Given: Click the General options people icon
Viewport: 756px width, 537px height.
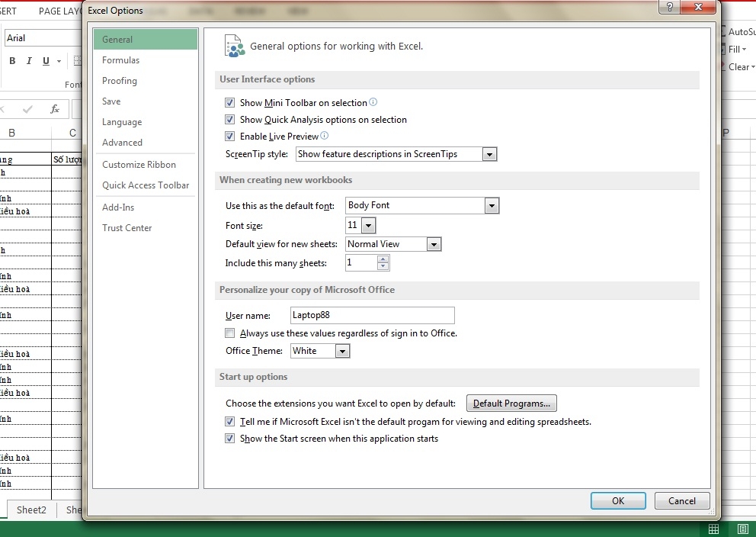Looking at the screenshot, I should [235, 47].
